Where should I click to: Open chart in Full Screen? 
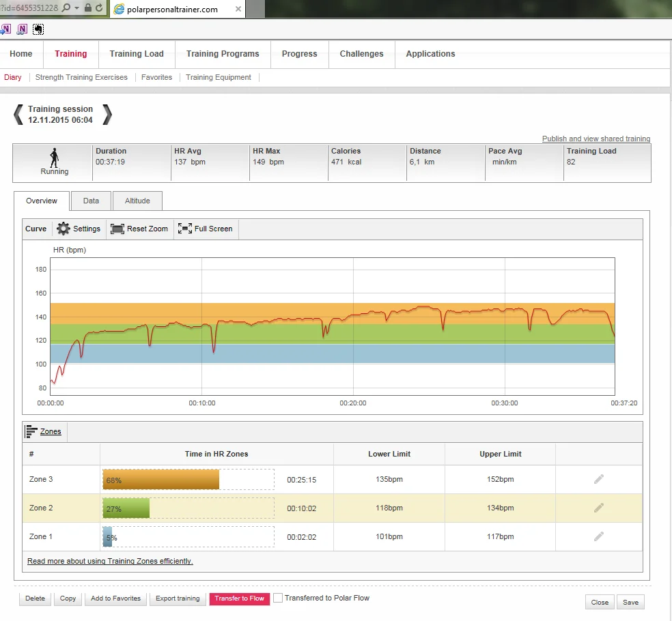point(184,229)
